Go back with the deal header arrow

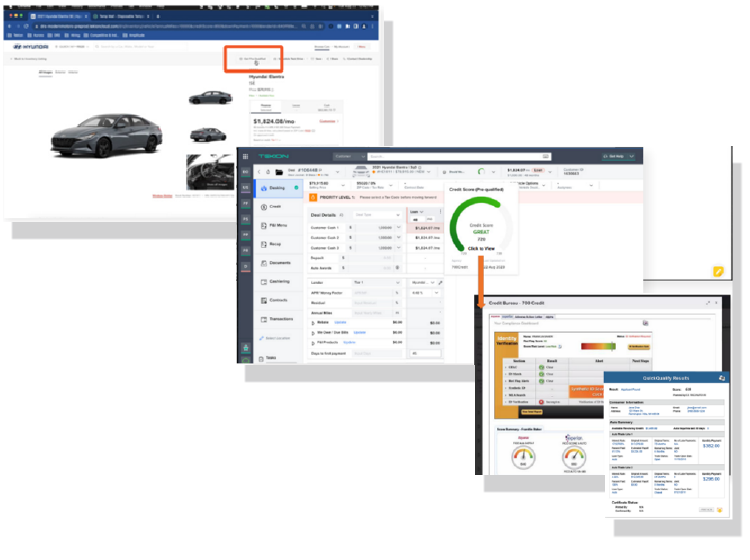[259, 172]
